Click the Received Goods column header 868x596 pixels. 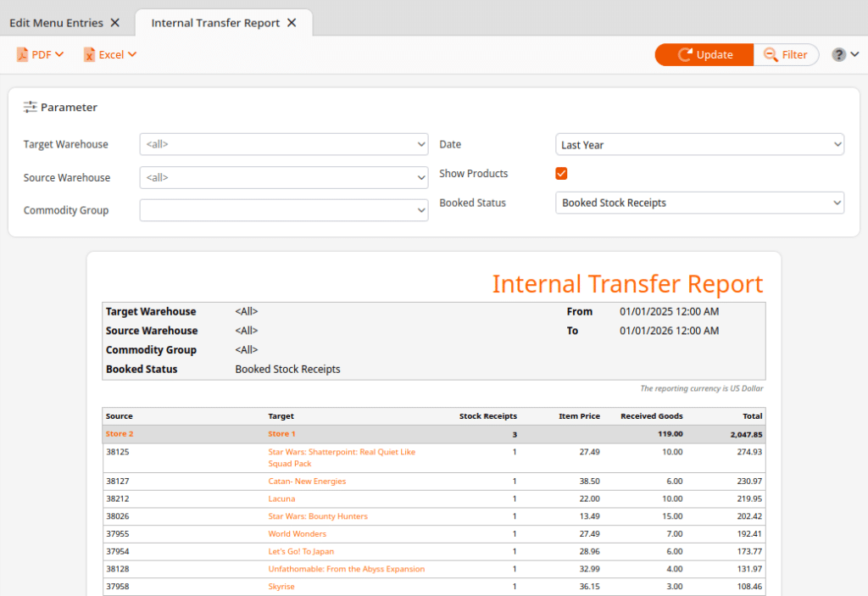652,416
